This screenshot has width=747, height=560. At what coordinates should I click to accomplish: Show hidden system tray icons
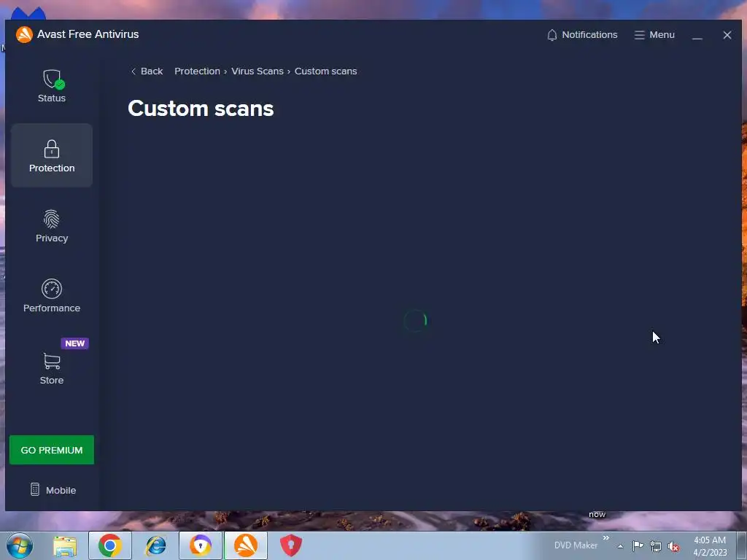pos(620,546)
